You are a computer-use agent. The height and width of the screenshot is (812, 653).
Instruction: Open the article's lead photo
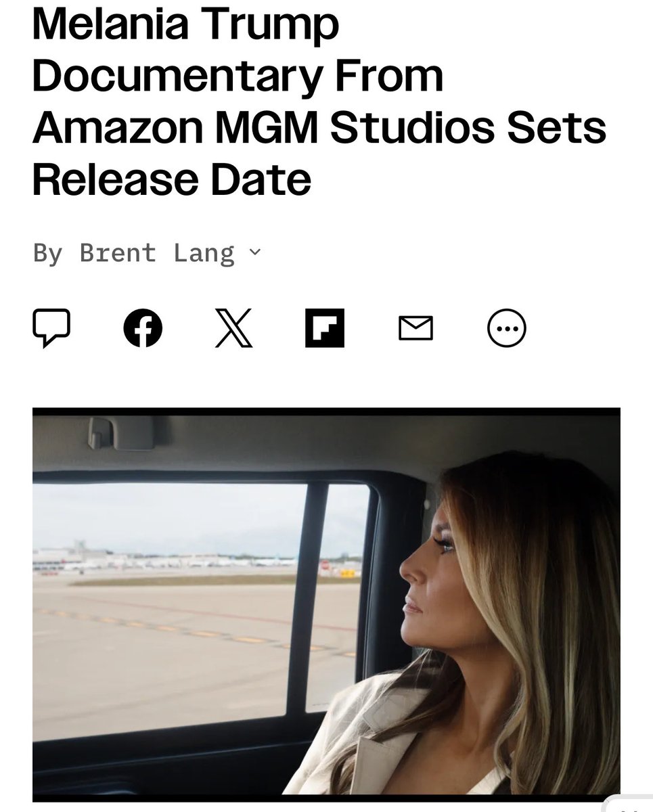coord(326,604)
